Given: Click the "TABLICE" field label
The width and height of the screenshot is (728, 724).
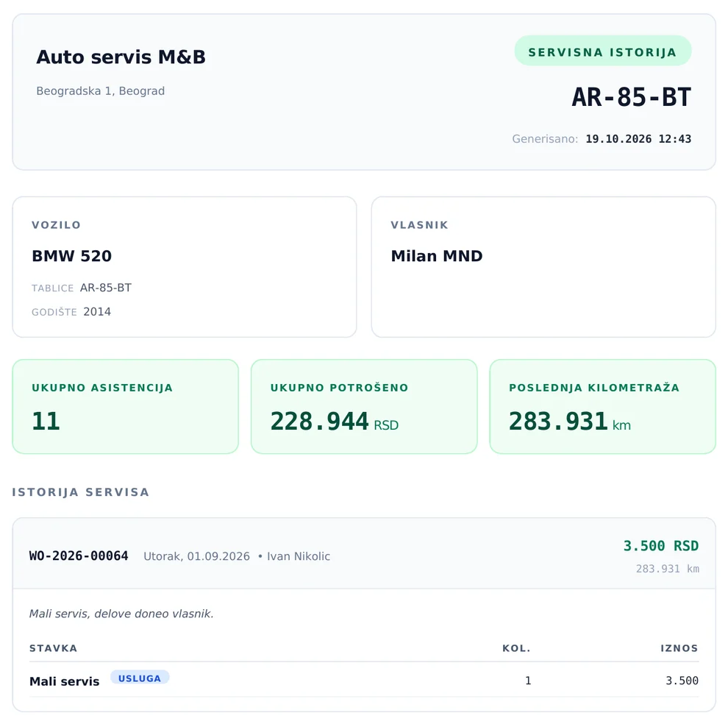Looking at the screenshot, I should coord(52,288).
